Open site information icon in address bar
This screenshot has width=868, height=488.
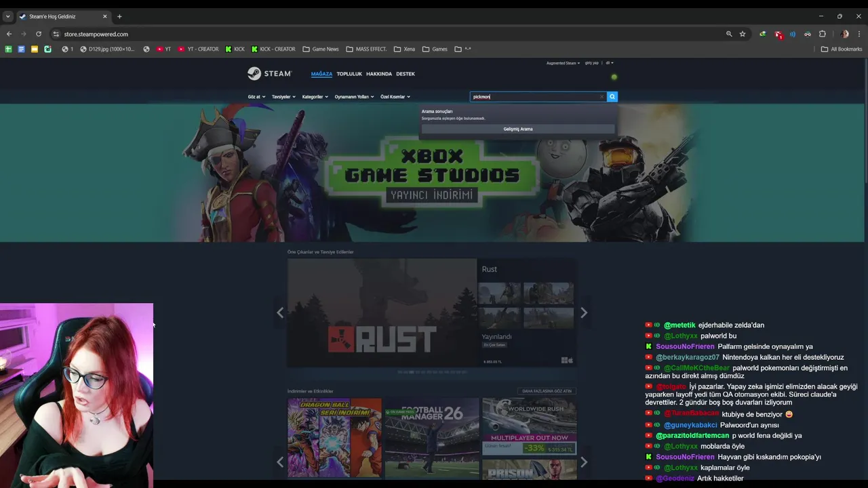[56, 34]
